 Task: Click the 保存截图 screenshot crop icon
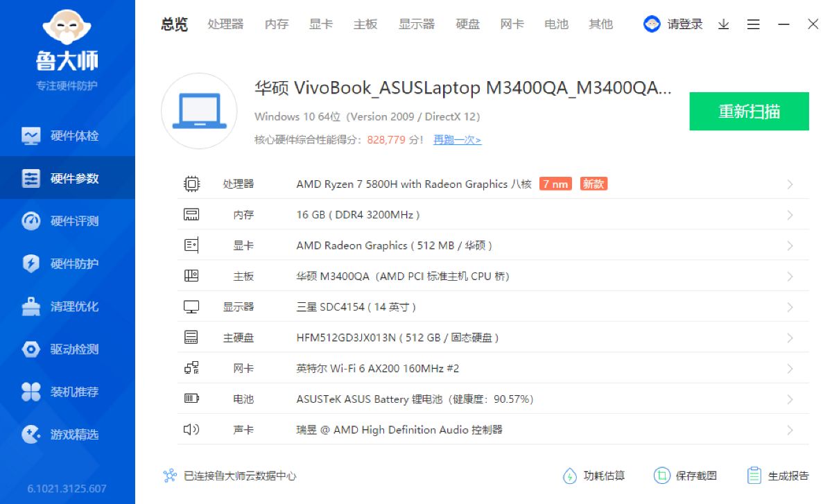(x=661, y=476)
